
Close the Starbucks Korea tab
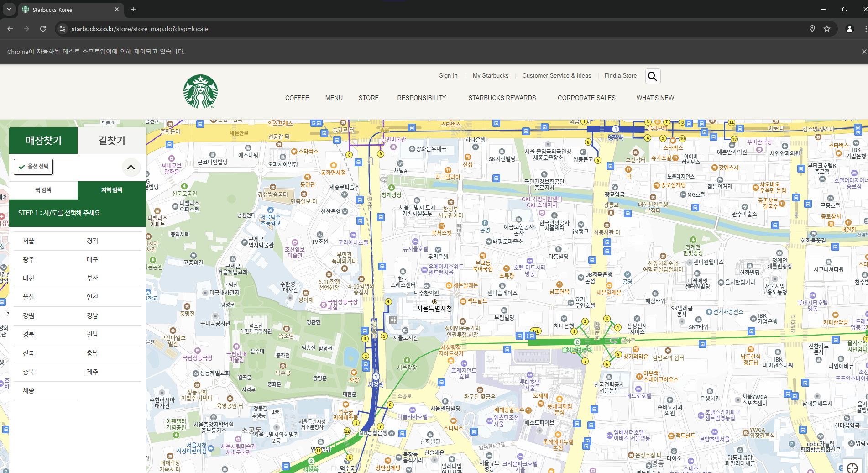(117, 9)
